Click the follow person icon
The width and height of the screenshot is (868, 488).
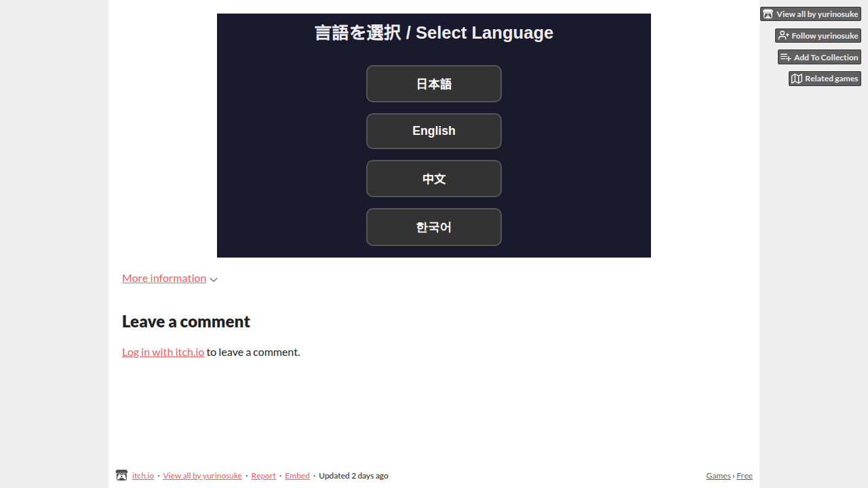[783, 35]
